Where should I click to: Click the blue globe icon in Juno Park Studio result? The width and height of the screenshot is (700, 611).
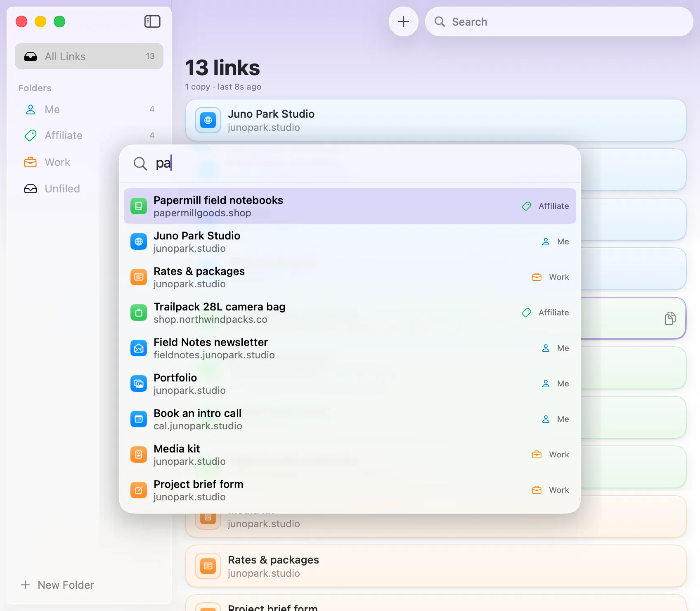click(139, 242)
